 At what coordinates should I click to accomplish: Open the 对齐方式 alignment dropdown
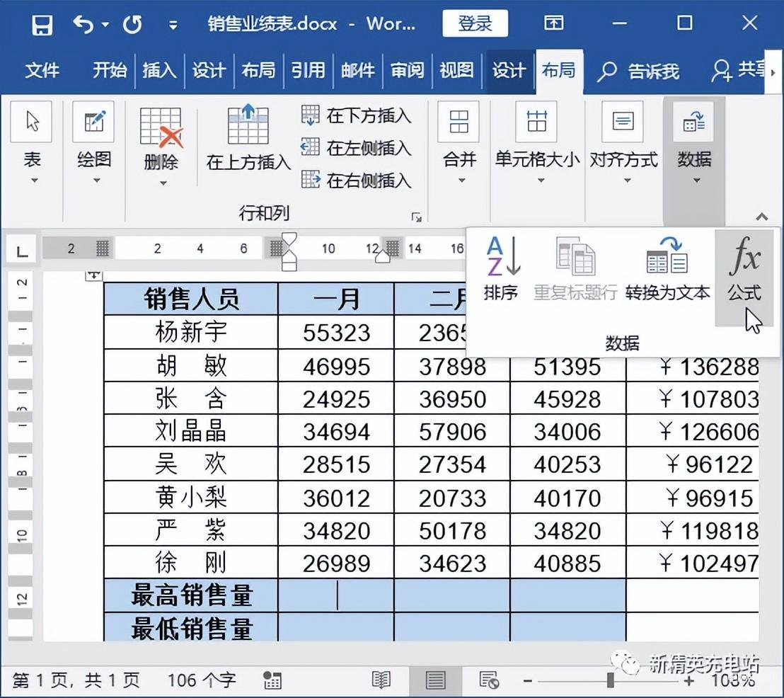pyautogui.click(x=624, y=144)
